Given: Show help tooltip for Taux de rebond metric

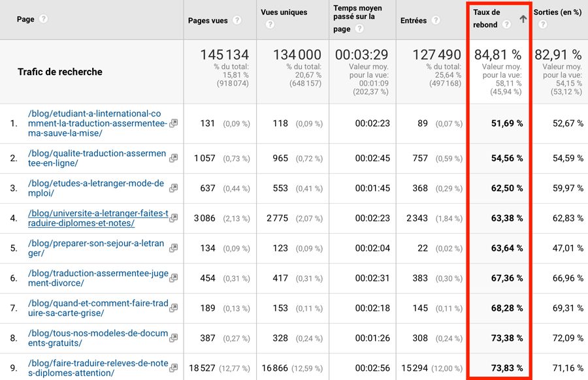Looking at the screenshot, I should coord(508,25).
